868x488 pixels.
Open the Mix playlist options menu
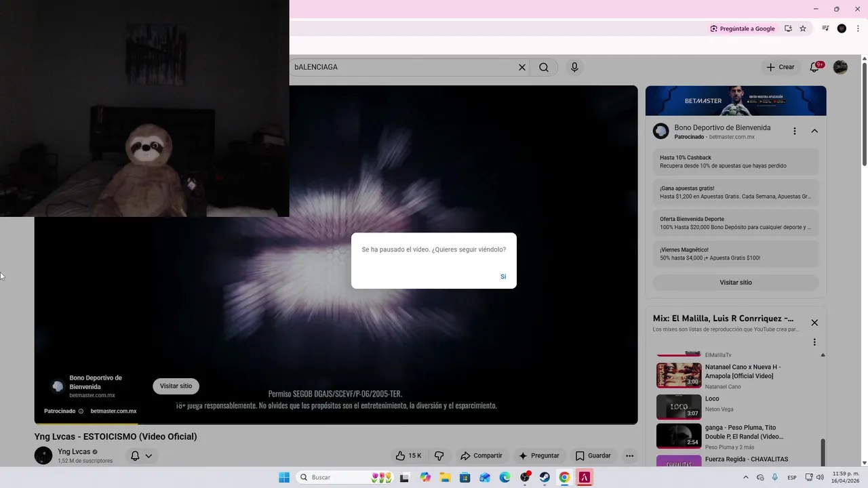coord(814,342)
